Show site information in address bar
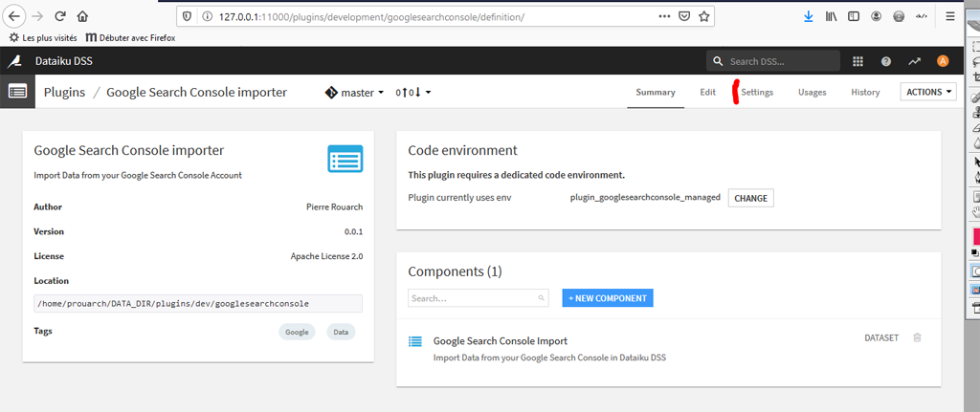Image resolution: width=980 pixels, height=412 pixels. 207,17
